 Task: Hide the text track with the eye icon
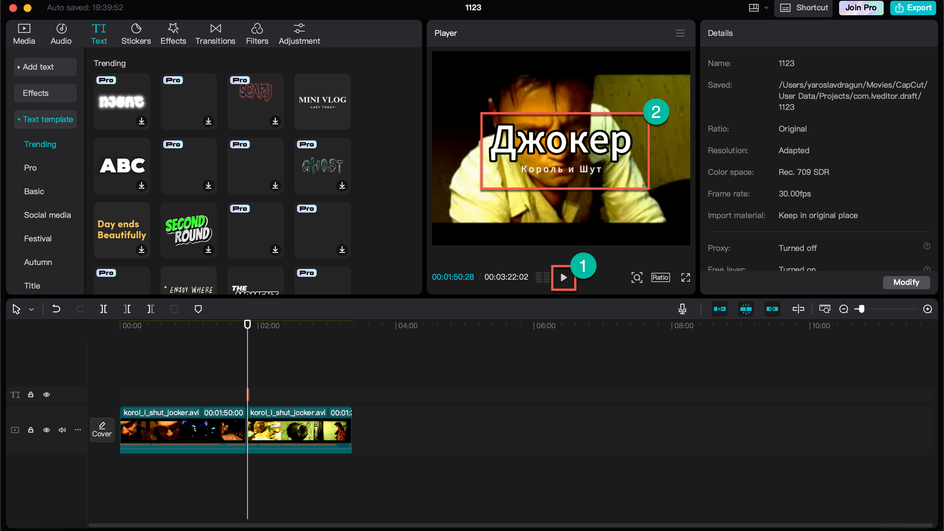46,395
